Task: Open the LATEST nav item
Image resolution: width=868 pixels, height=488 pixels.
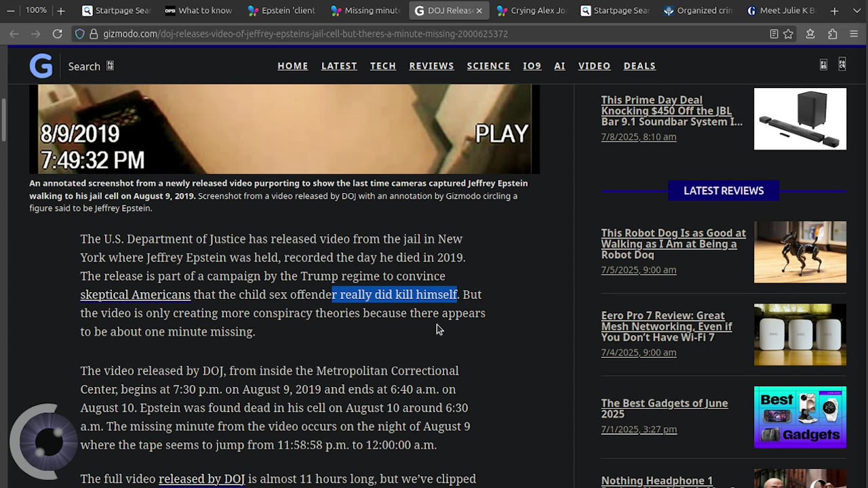Action: [x=339, y=66]
